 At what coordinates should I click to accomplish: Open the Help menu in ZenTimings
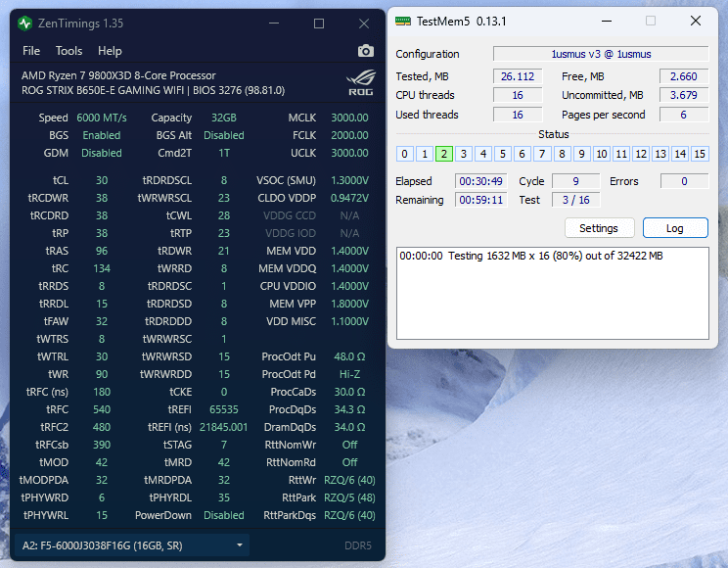110,51
